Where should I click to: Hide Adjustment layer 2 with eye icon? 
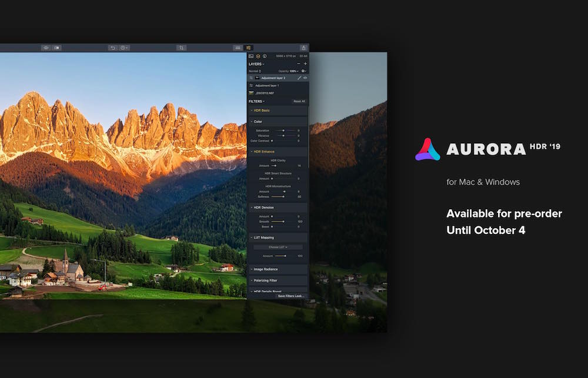pos(305,78)
